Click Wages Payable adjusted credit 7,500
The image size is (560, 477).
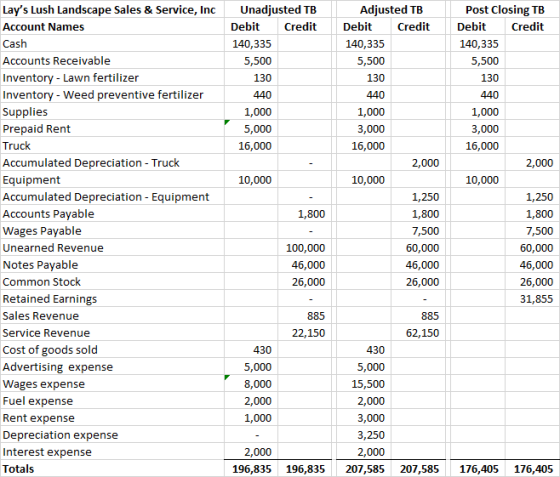pos(419,231)
